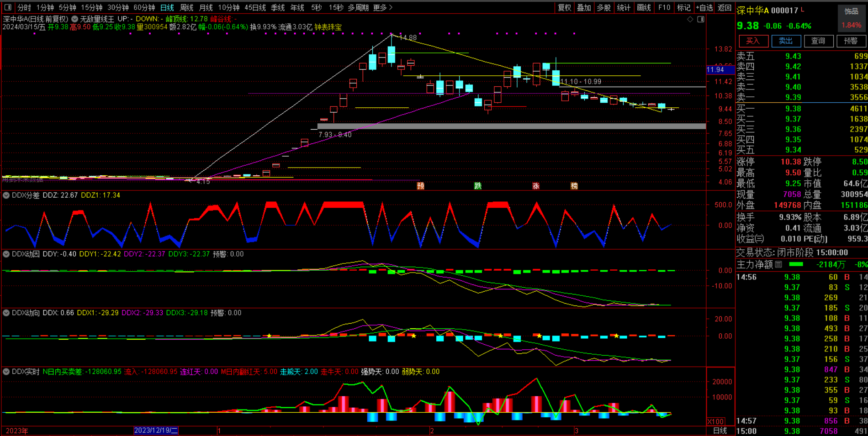Click the 卖一 9.39 ask row

coord(802,97)
